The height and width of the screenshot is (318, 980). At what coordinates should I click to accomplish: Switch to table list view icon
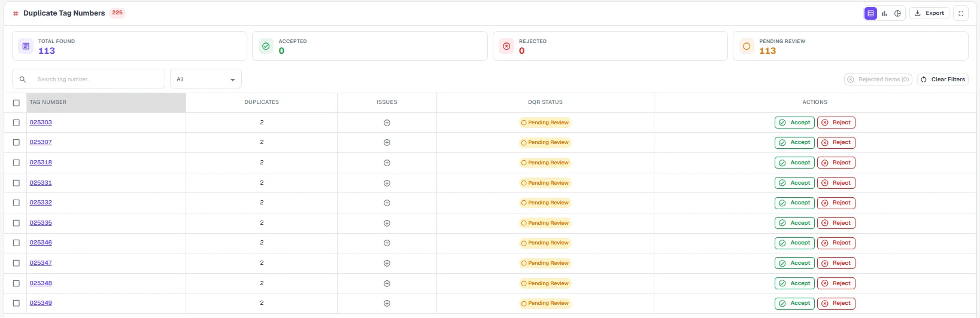(870, 13)
